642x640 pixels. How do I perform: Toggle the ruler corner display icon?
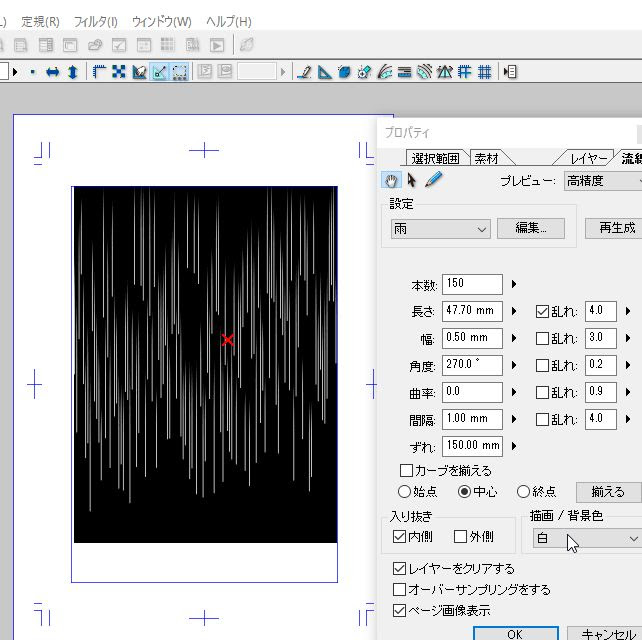click(x=99, y=72)
